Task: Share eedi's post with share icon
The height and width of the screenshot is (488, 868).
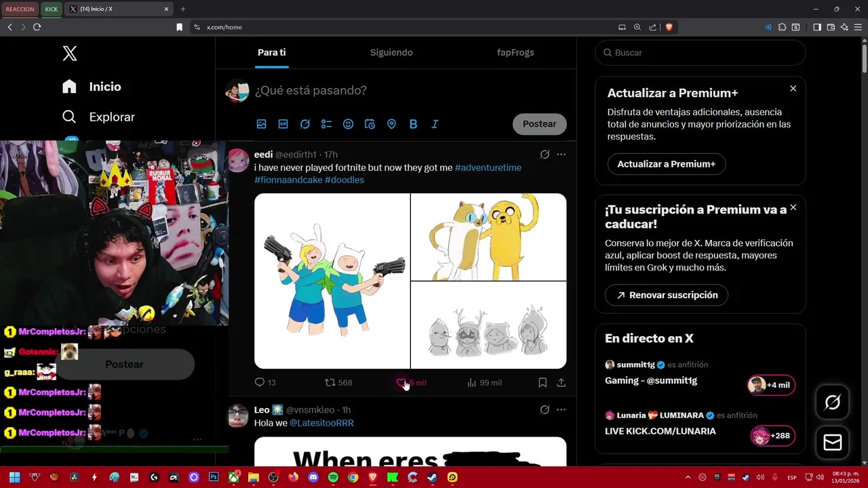Action: point(561,383)
